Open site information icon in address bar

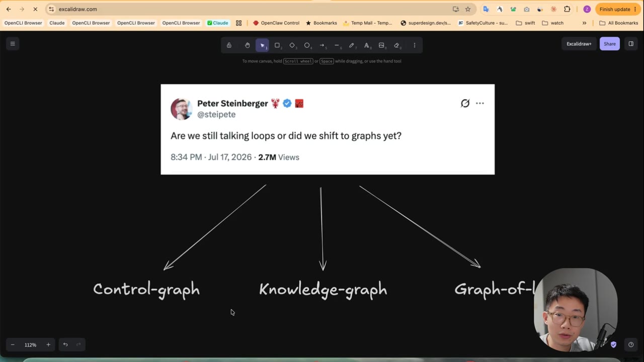(51, 9)
